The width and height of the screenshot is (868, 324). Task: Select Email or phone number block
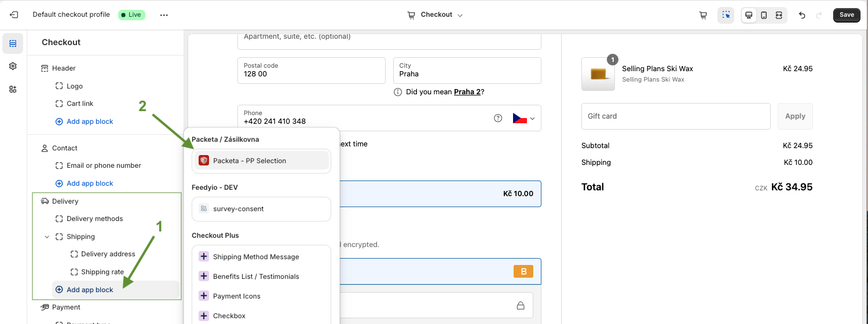[105, 165]
